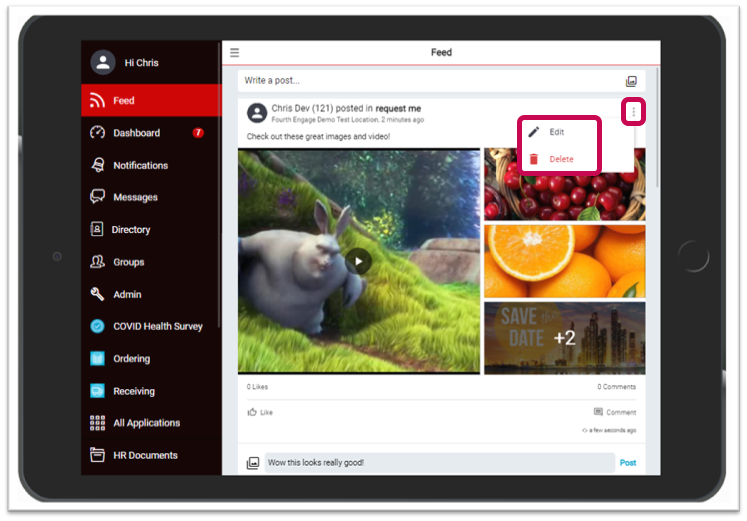
Task: Open Admin from the sidebar
Action: pyautogui.click(x=151, y=294)
